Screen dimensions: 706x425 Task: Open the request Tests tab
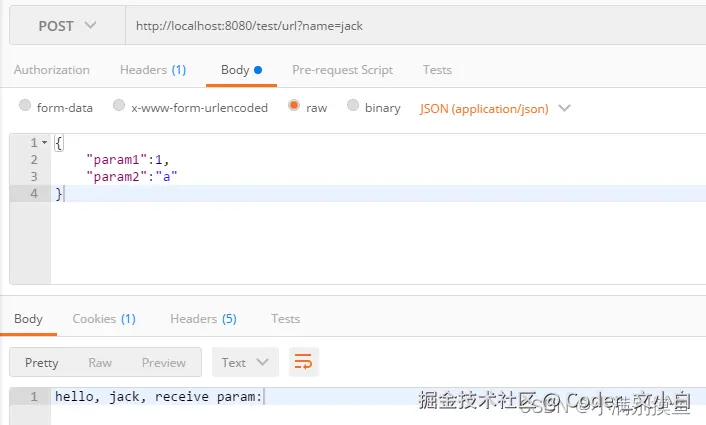pyautogui.click(x=437, y=70)
